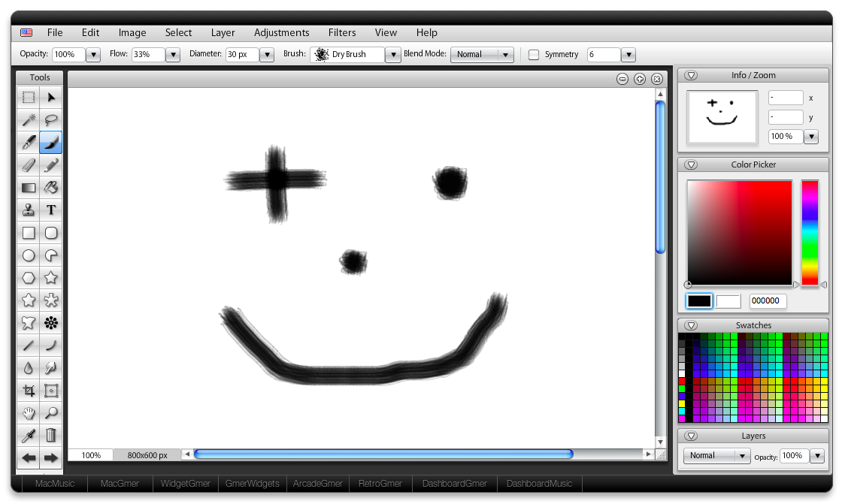Choose the lasso selection tool
Screen dimensions: 845x504
tap(51, 119)
